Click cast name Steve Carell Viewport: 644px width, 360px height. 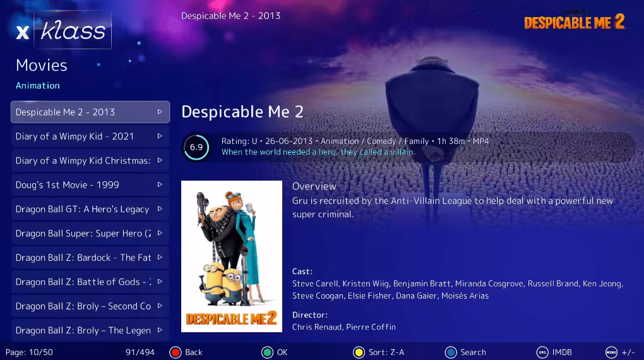coord(315,284)
